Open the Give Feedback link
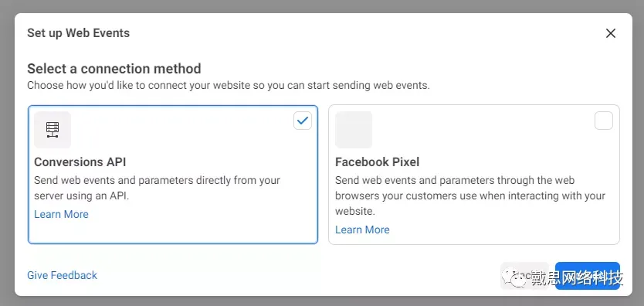Image resolution: width=644 pixels, height=306 pixels. (x=62, y=275)
